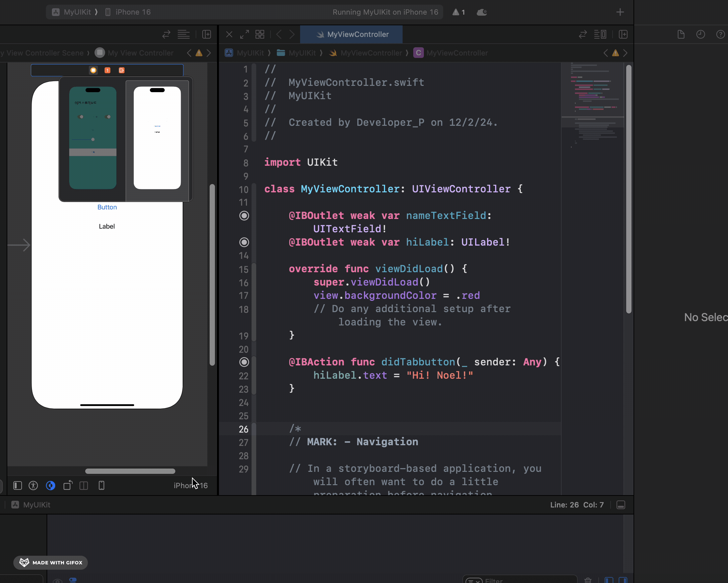Image resolution: width=728 pixels, height=583 pixels.
Task: Click the add editor on right icon
Action: (623, 35)
